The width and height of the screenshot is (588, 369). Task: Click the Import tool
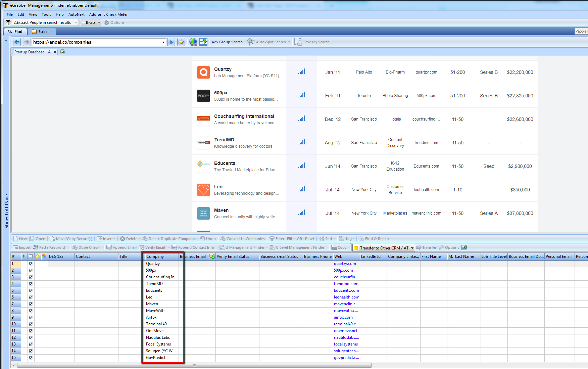coord(22,247)
